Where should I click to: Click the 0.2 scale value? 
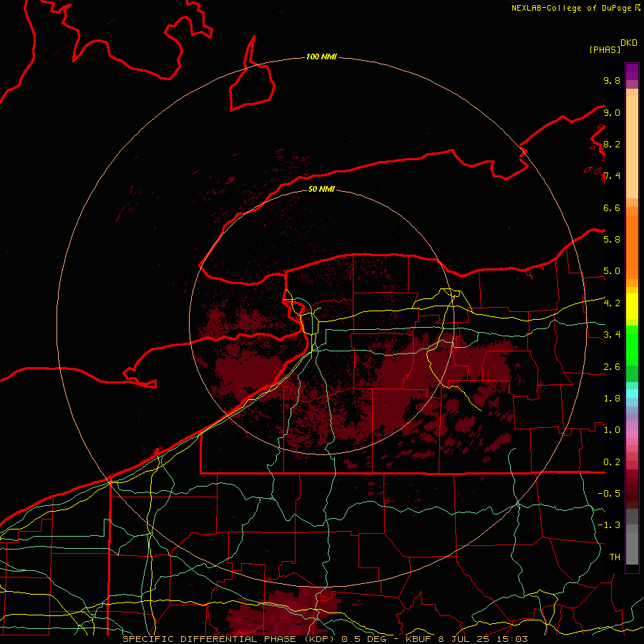click(x=612, y=462)
